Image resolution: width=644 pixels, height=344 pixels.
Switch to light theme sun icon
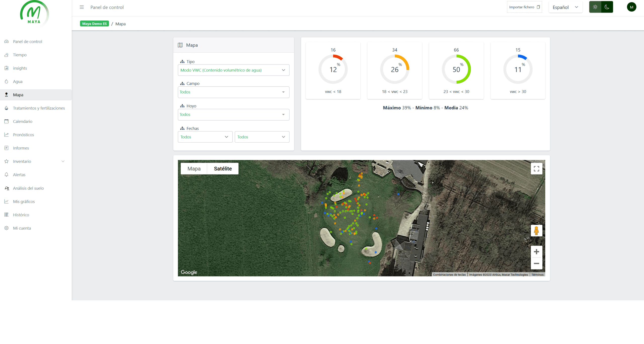595,7
